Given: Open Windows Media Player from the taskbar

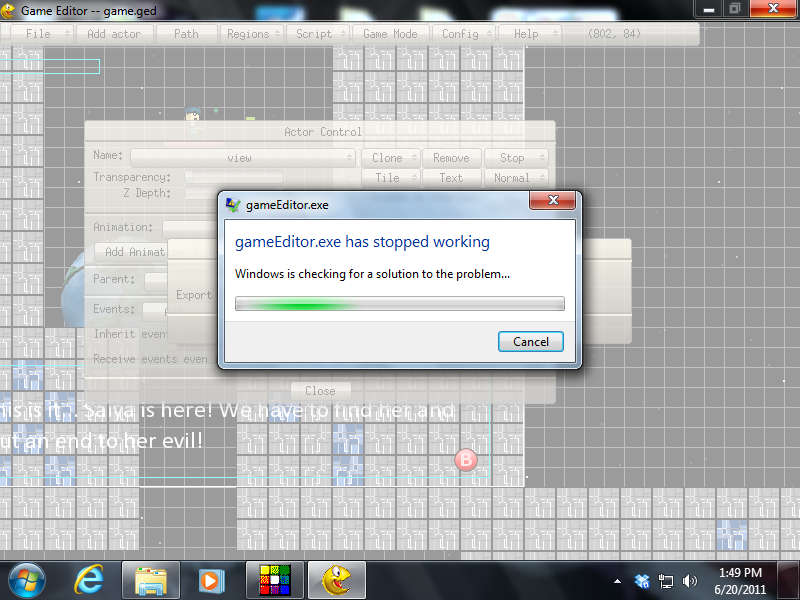Looking at the screenshot, I should (x=211, y=581).
